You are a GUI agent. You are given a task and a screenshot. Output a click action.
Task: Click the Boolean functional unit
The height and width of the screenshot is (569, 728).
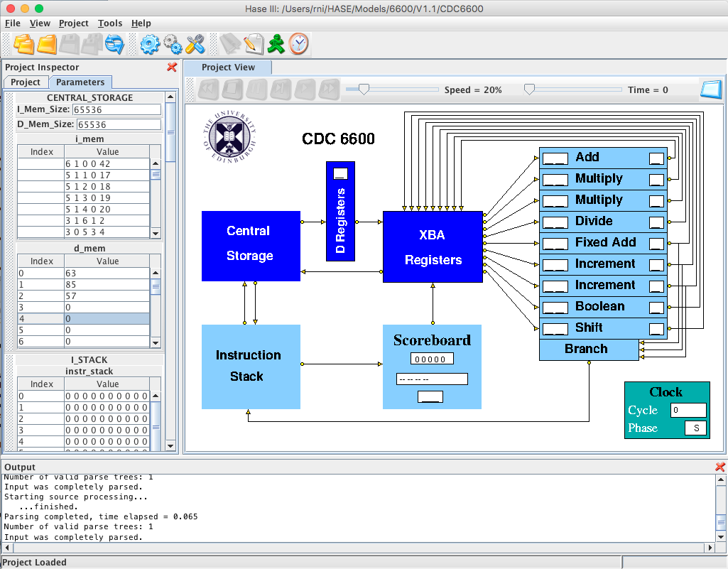click(603, 307)
